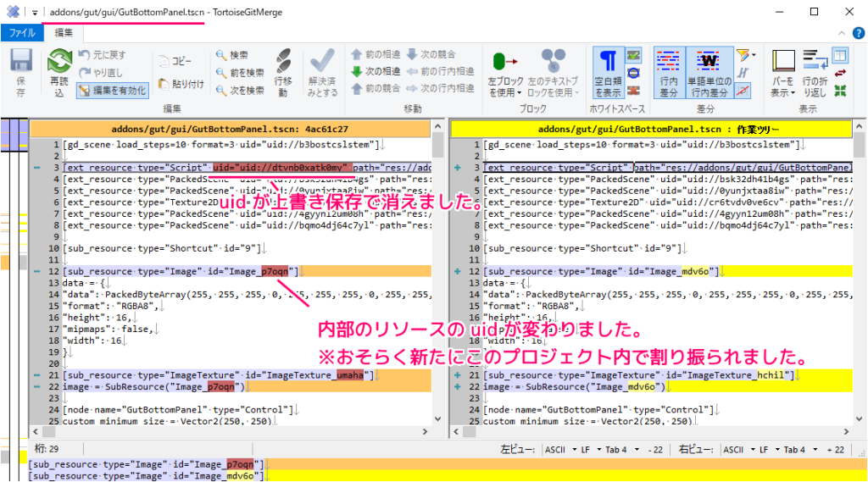Toggle 編集を有効化 editing mode
Viewport: 868px width, 482px height.
pos(113,90)
